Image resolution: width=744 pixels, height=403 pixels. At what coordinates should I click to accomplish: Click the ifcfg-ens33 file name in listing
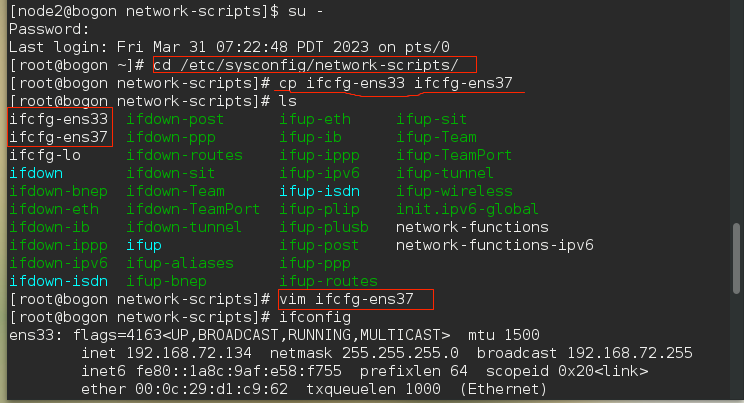pyautogui.click(x=59, y=119)
